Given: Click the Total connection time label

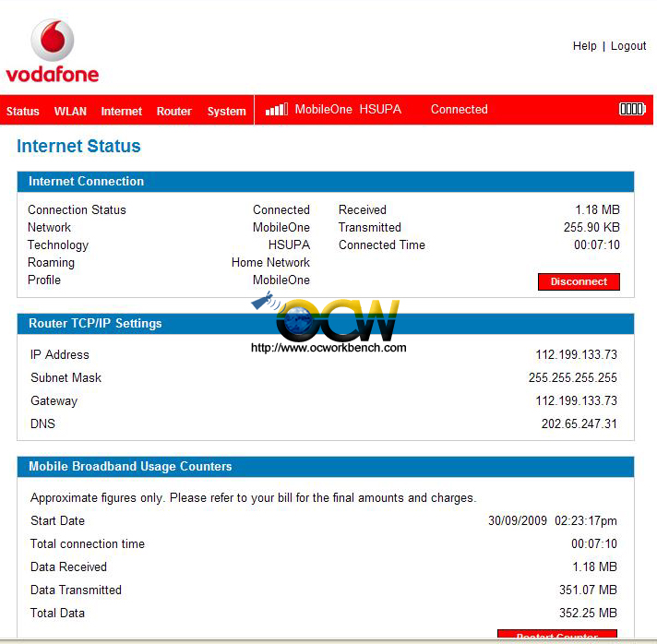Looking at the screenshot, I should point(87,543).
